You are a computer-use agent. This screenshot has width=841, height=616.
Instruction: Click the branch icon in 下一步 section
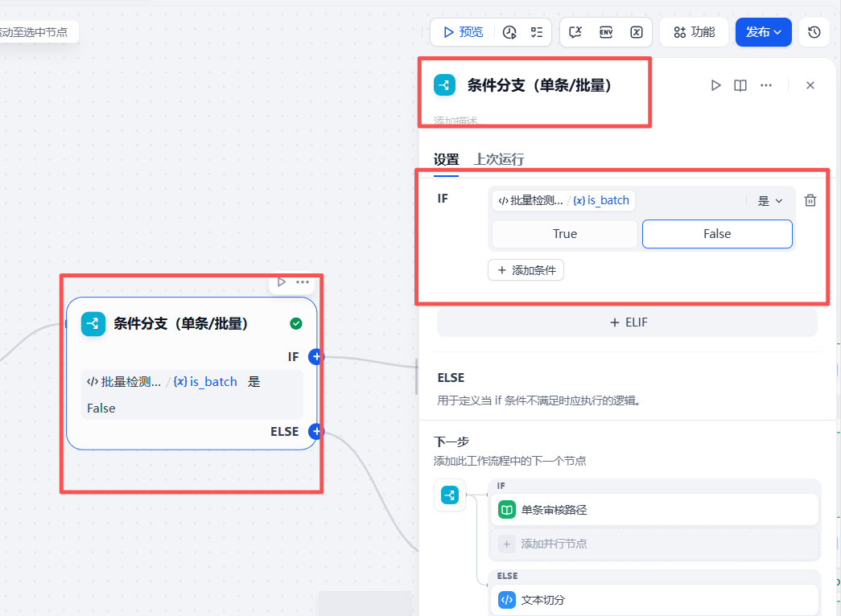point(450,495)
